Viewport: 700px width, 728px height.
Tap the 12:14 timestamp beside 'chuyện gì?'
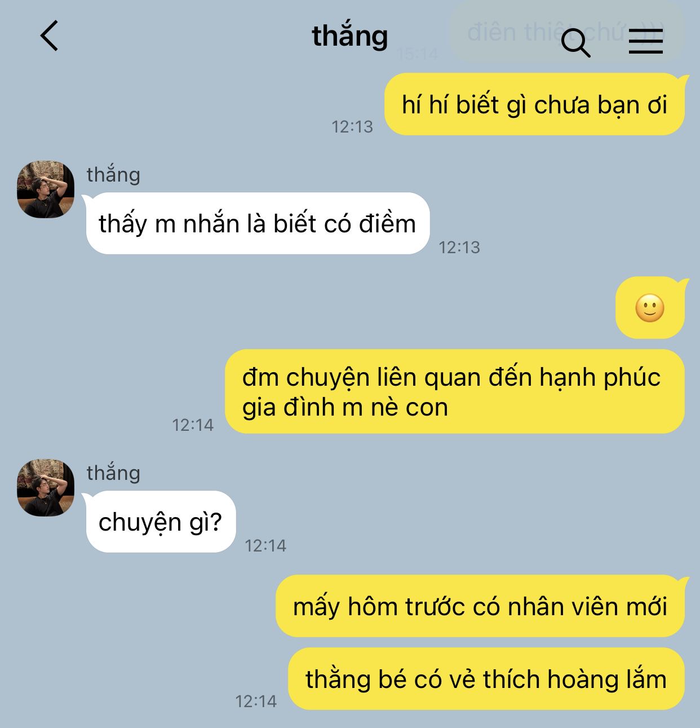click(265, 545)
